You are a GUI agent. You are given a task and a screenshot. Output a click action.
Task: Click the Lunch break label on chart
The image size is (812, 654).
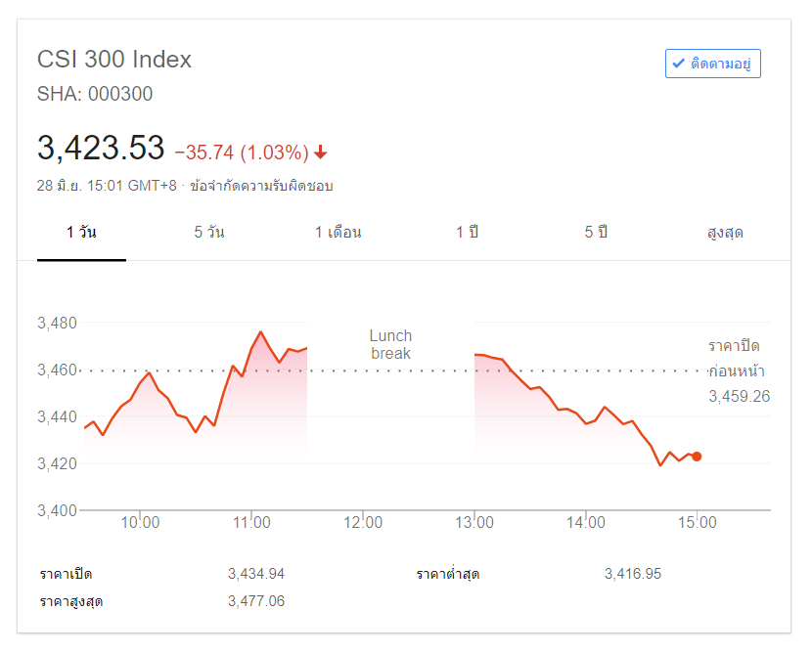[391, 344]
